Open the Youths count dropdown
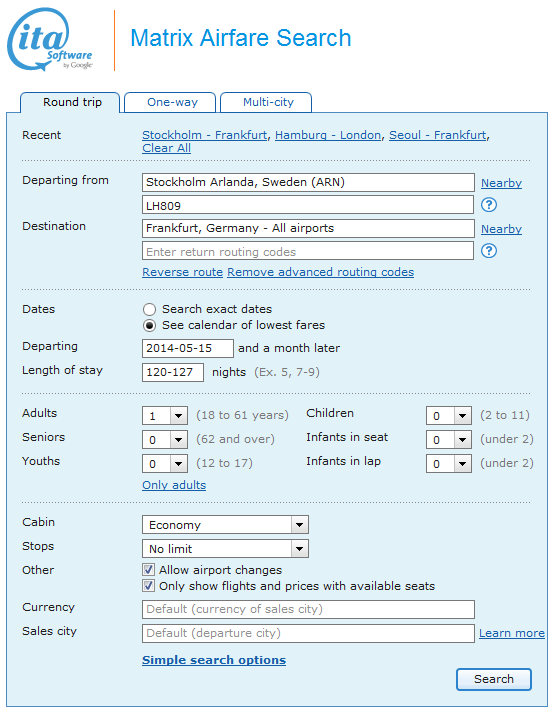Screen dimensions: 551x709 pyautogui.click(x=165, y=463)
